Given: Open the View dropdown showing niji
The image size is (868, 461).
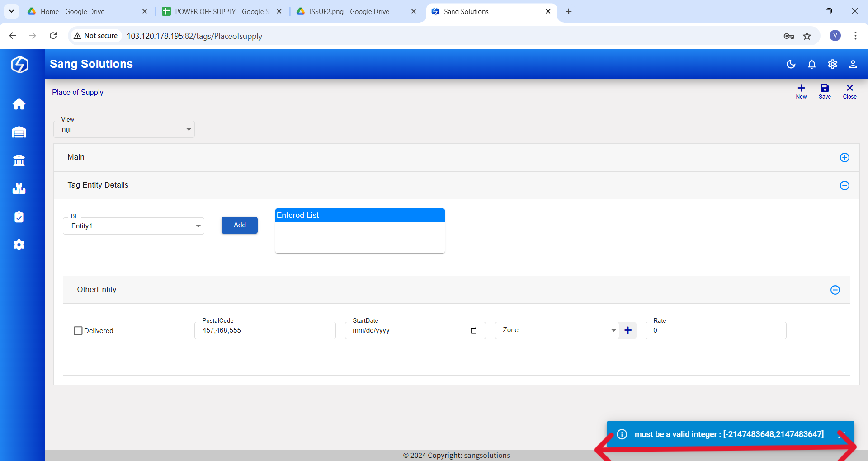Looking at the screenshot, I should pos(124,130).
